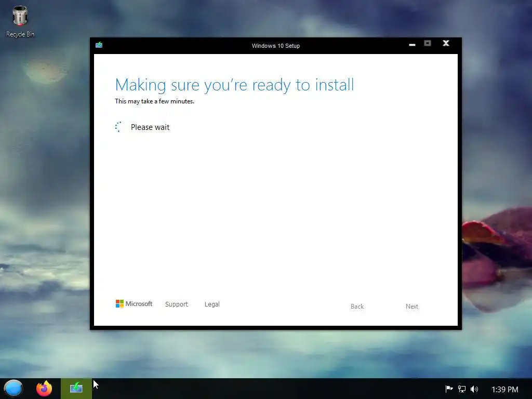The image size is (532, 399).
Task: Click the "Windows 10 Setup" title text
Action: point(275,46)
